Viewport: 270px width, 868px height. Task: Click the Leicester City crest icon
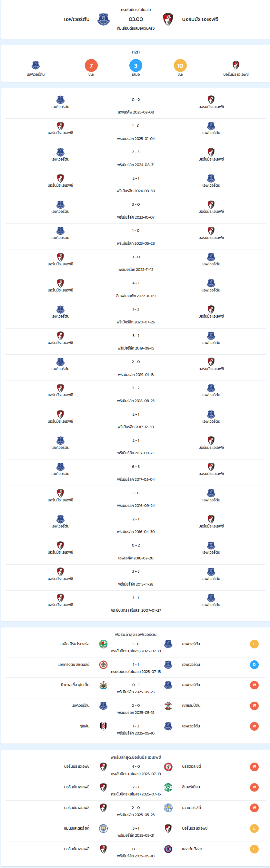click(x=168, y=808)
